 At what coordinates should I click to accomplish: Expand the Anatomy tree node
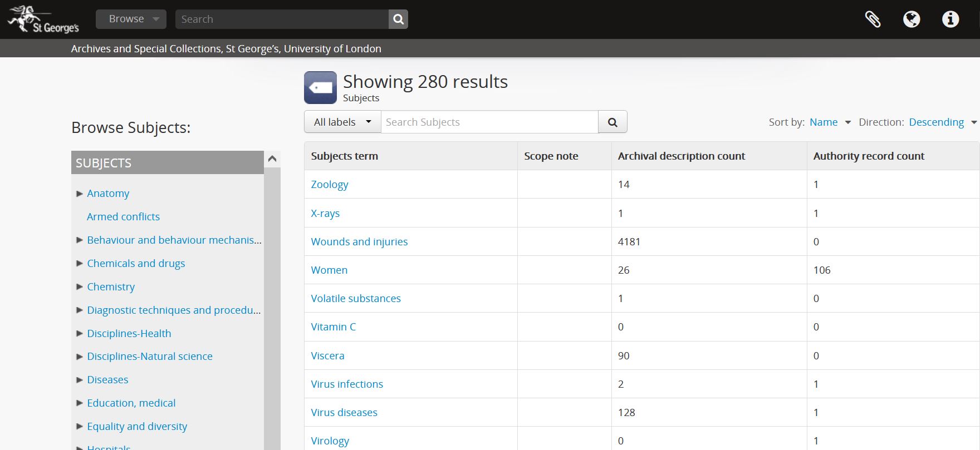pyautogui.click(x=80, y=194)
